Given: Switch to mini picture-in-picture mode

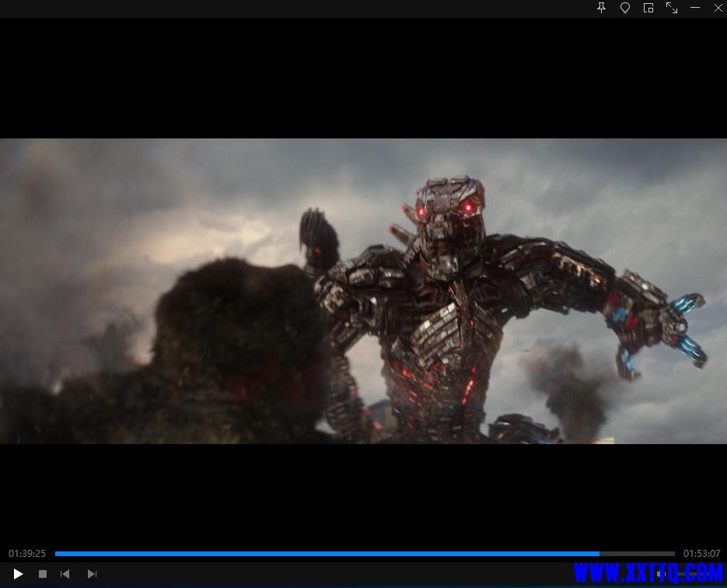Looking at the screenshot, I should [648, 8].
